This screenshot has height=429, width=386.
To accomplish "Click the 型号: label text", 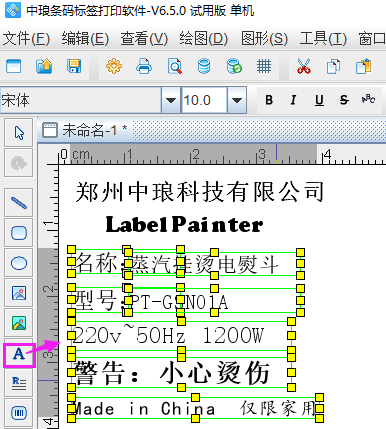I will (100, 301).
